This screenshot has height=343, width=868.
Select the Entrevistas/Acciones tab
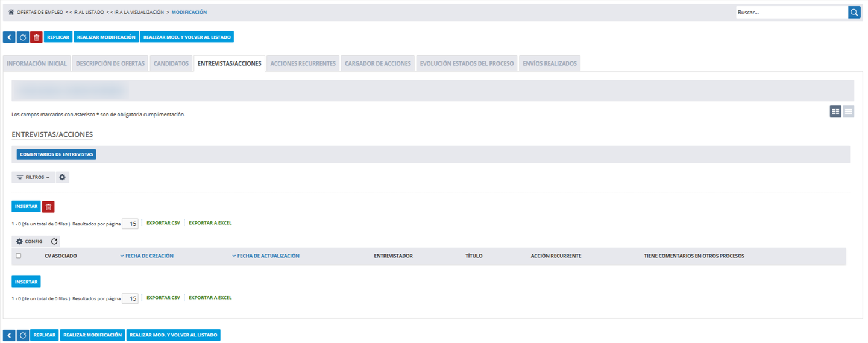230,63
